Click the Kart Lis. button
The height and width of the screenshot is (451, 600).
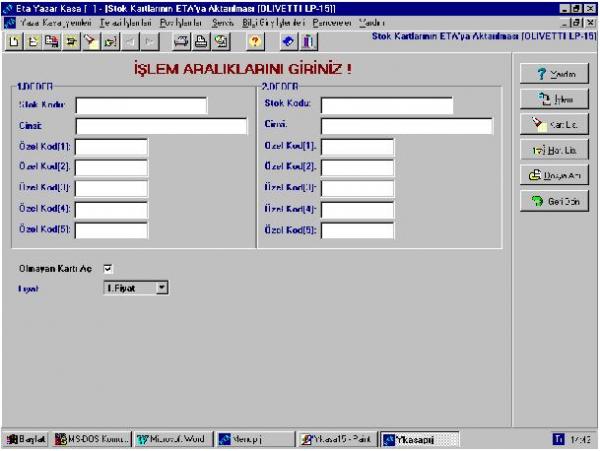tap(555, 124)
